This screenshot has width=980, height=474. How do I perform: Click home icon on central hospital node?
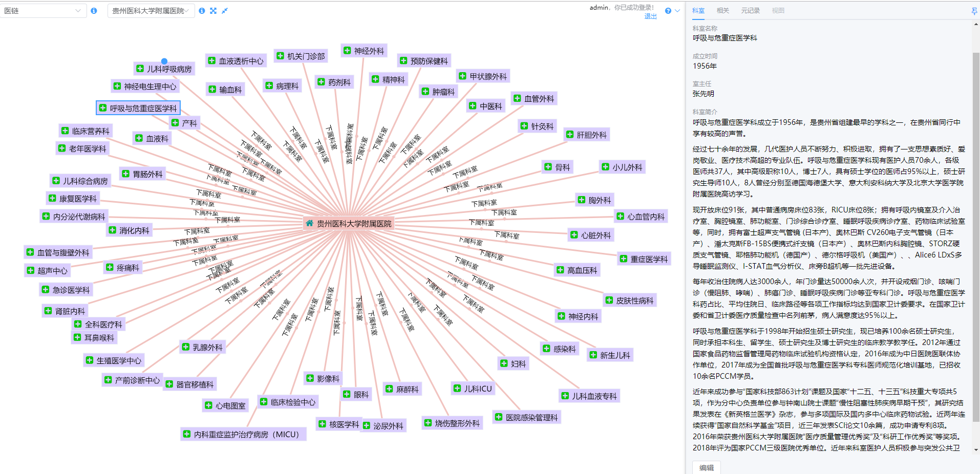(x=309, y=223)
